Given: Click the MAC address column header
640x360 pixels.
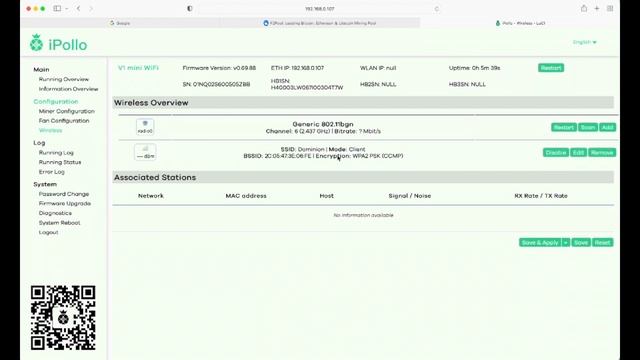Looking at the screenshot, I should tap(246, 196).
